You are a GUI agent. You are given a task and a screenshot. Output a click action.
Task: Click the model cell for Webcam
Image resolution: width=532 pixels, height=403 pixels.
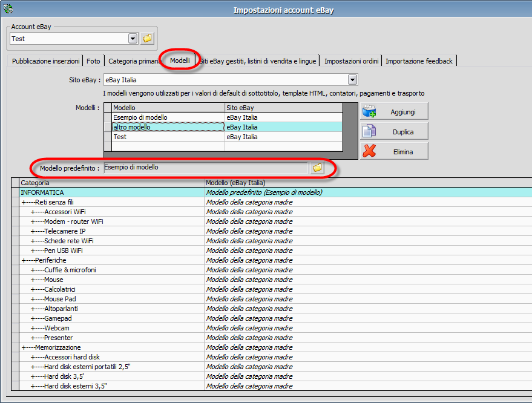[368, 328]
